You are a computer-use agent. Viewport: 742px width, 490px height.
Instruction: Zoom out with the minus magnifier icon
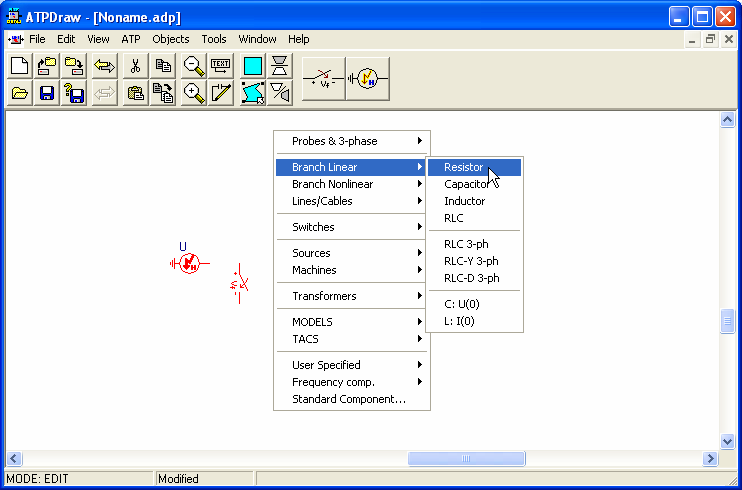click(x=194, y=65)
